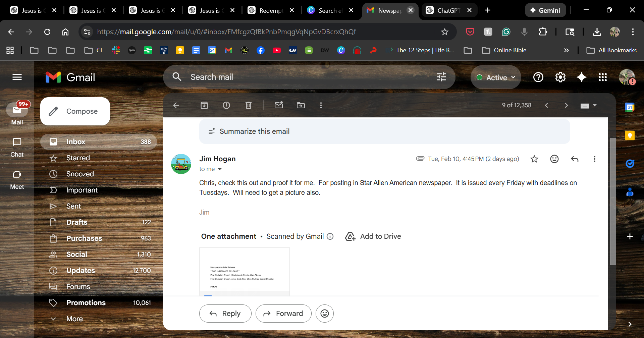Star the email from Jim Hogan

(534, 159)
